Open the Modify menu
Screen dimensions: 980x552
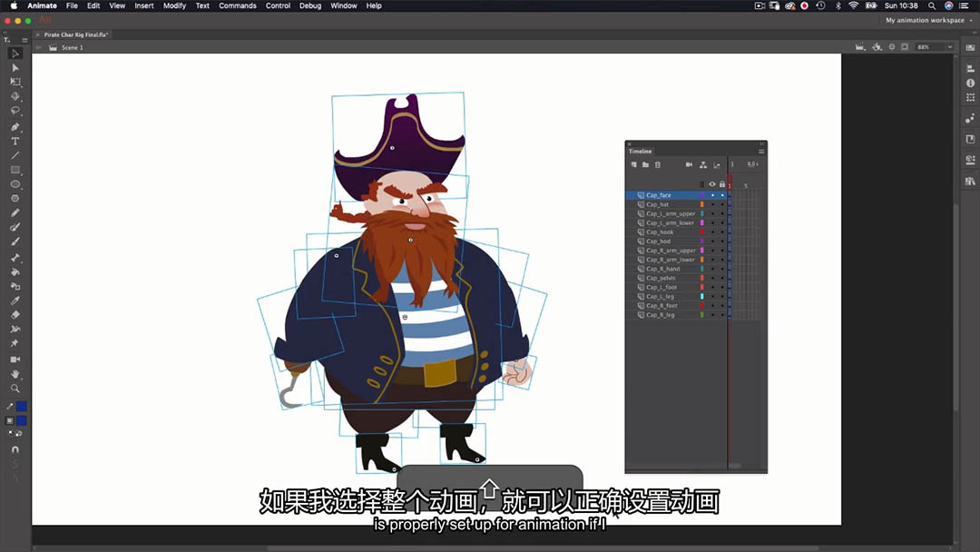pyautogui.click(x=174, y=5)
